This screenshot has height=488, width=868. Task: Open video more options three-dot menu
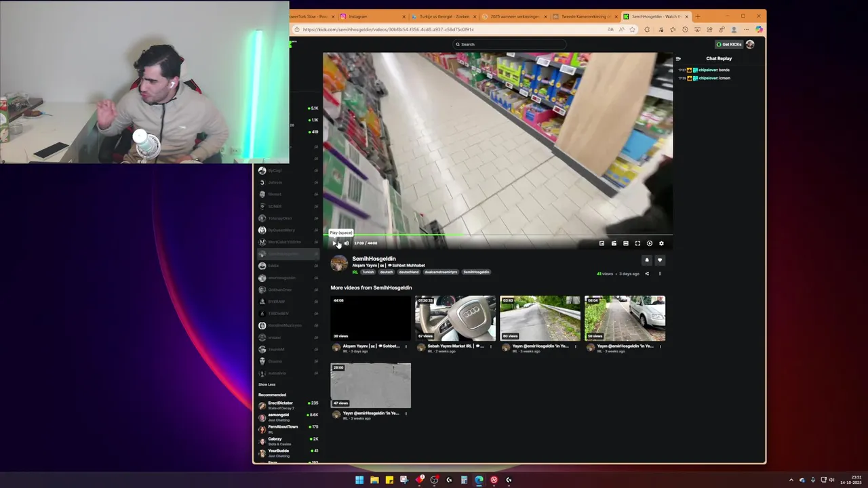[x=659, y=274]
